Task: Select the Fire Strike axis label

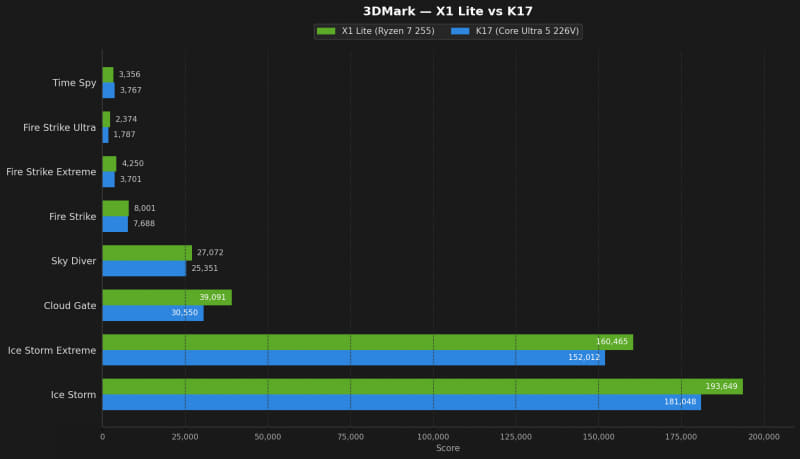Action: pyautogui.click(x=72, y=217)
